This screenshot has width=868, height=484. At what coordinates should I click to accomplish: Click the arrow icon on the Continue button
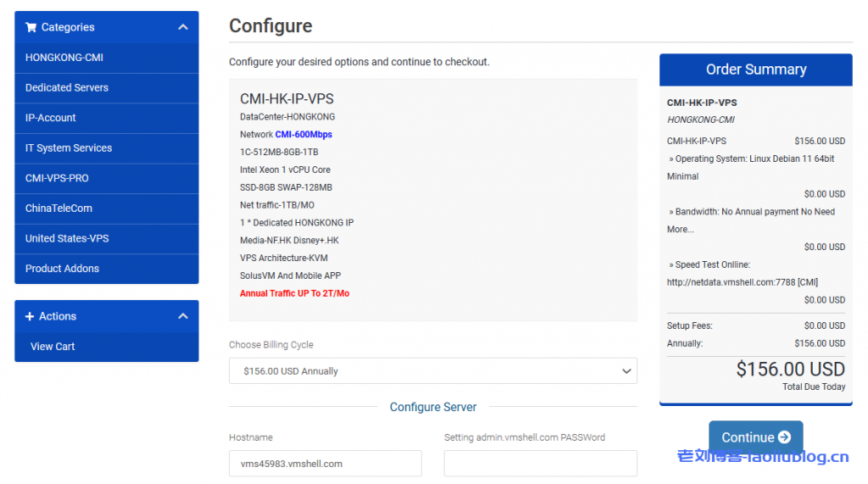point(784,437)
